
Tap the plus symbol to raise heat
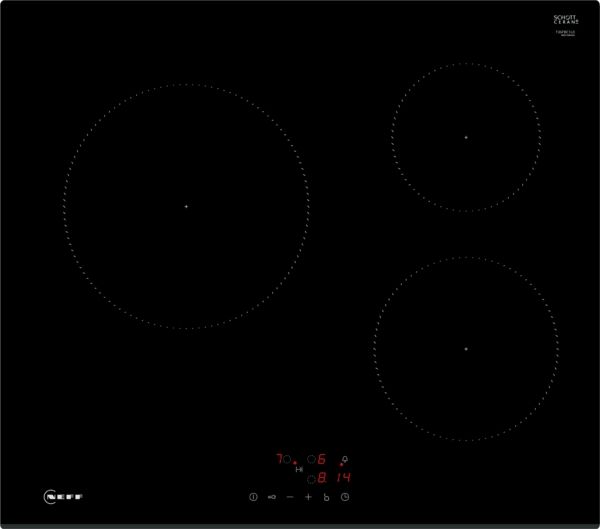pyautogui.click(x=308, y=497)
